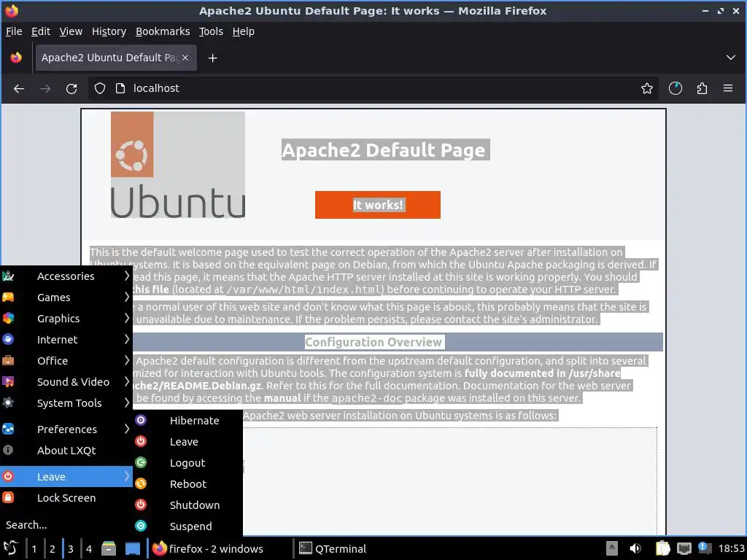
Task: Open the Bookmarks menu
Action: pyautogui.click(x=163, y=31)
